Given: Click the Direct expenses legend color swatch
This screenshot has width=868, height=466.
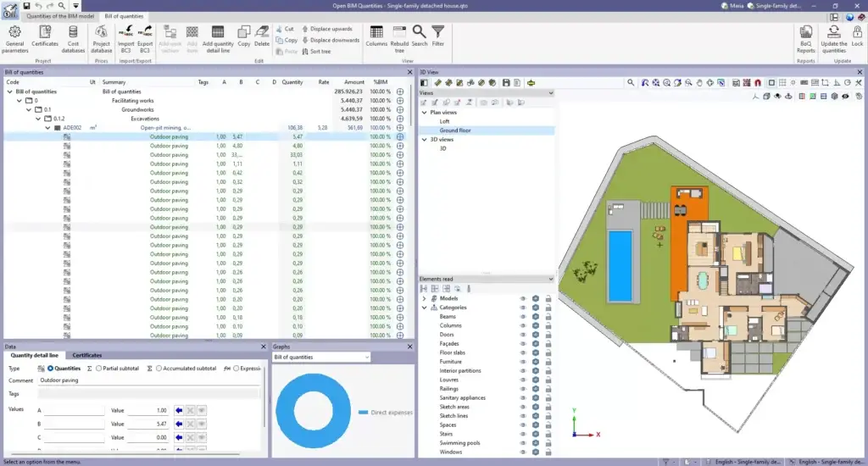Looking at the screenshot, I should click(x=363, y=413).
